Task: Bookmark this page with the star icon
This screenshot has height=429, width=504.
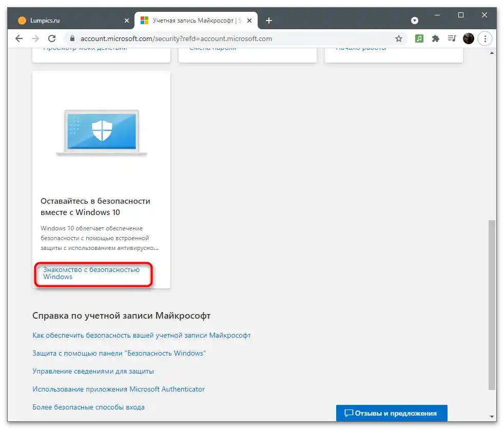Action: click(399, 38)
